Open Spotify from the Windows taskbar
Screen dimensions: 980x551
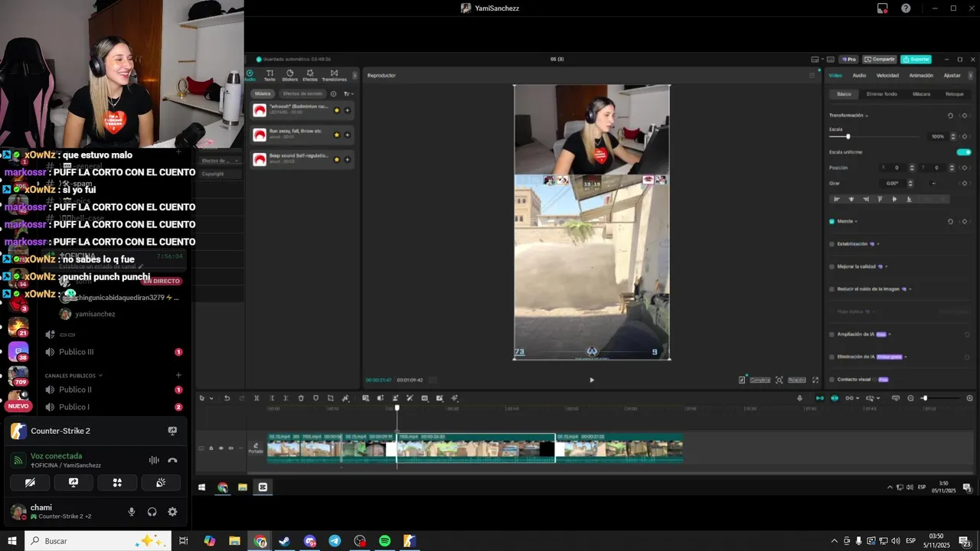coord(384,541)
